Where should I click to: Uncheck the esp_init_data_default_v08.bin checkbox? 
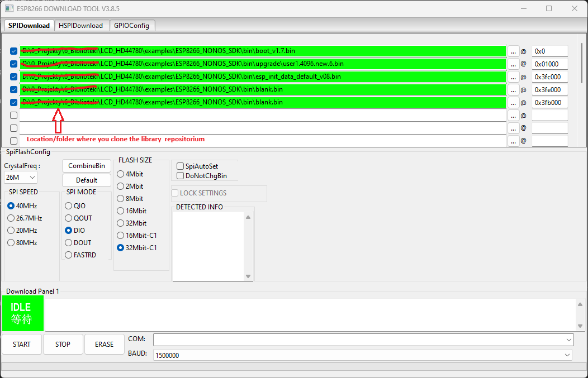[14, 77]
